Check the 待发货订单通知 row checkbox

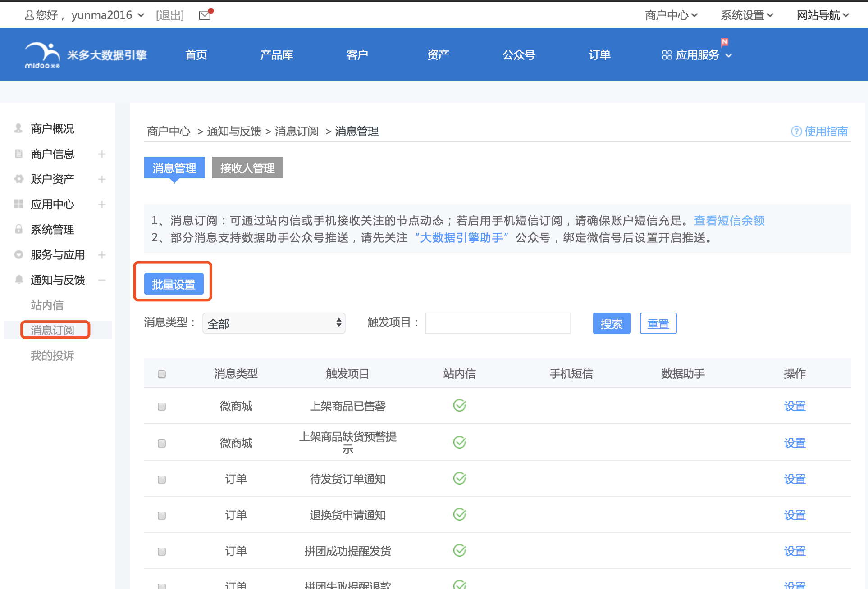coord(162,480)
